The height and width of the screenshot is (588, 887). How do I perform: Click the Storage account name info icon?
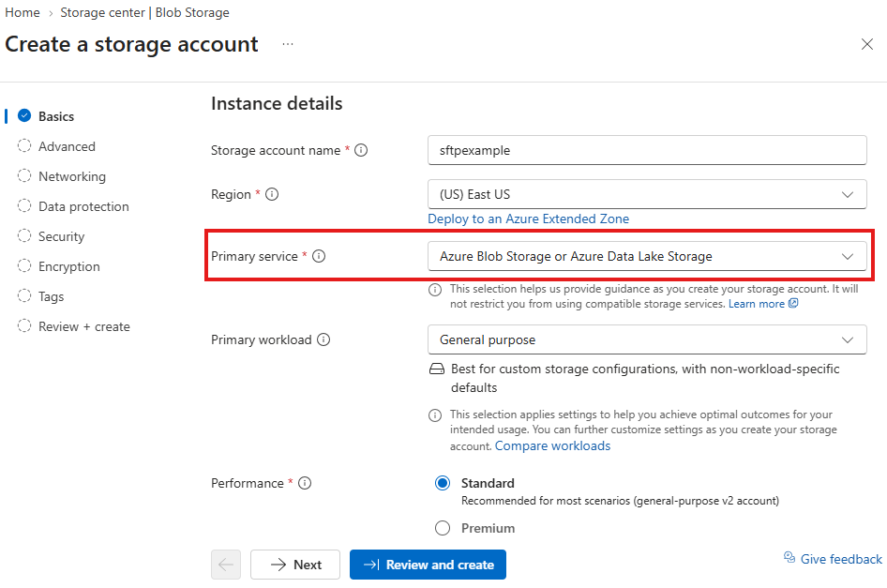361,150
